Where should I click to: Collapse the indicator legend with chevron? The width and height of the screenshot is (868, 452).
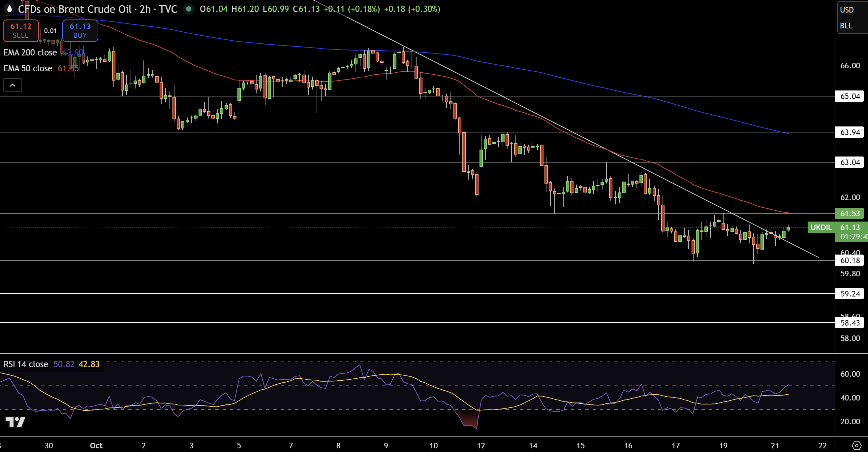pyautogui.click(x=13, y=85)
